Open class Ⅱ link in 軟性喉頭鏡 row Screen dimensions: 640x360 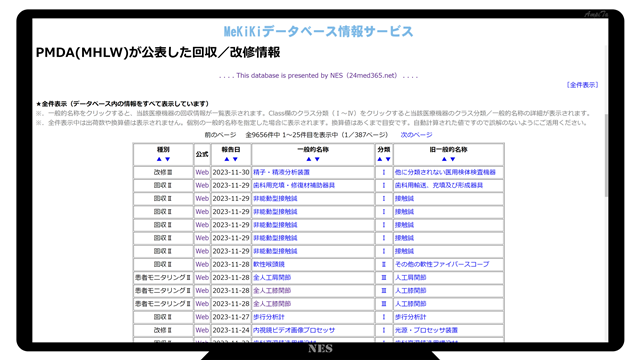pos(384,264)
